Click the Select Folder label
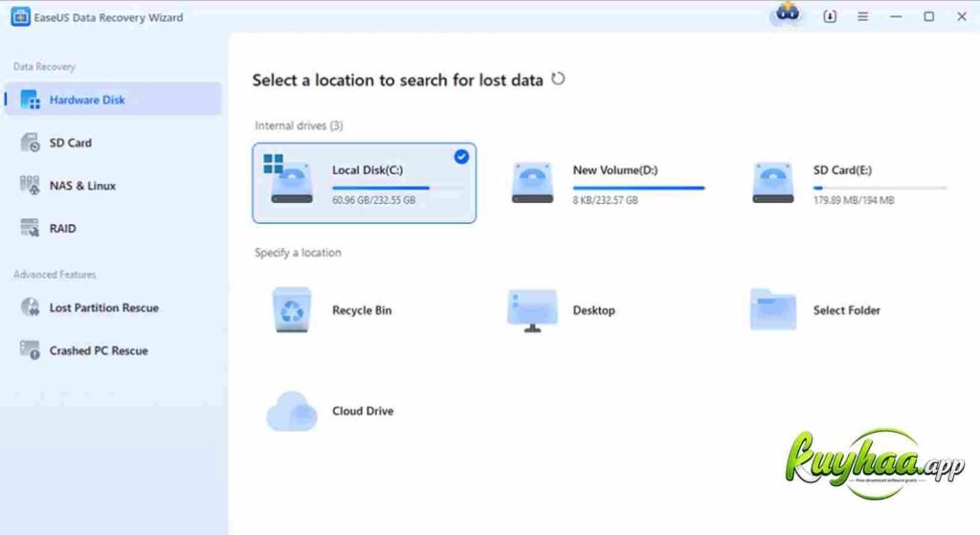Screen dimensions: 980x535 pos(846,311)
